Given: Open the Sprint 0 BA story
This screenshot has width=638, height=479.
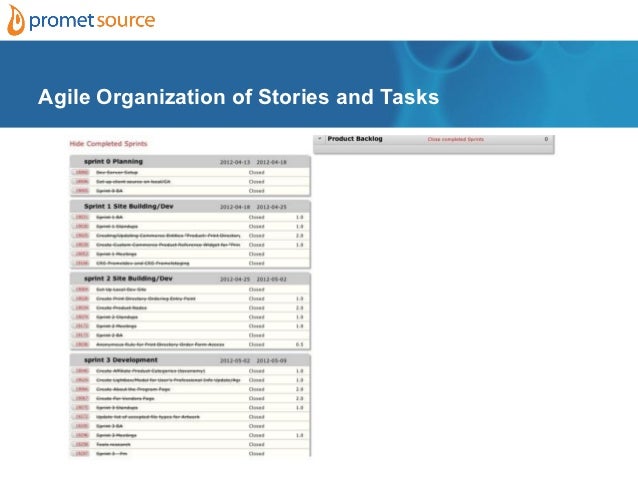Looking at the screenshot, I should 109,191.
